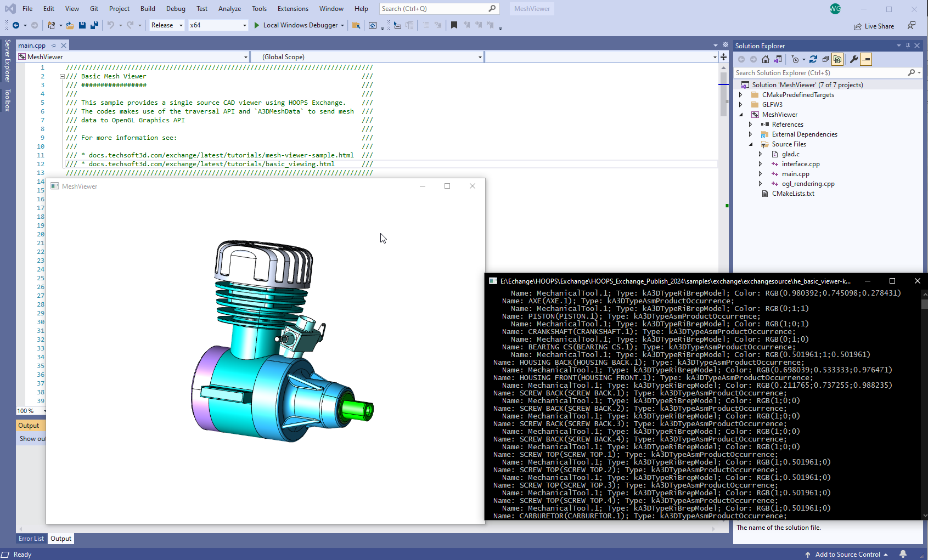Viewport: 928px width, 560px height.
Task: Toggle word wrap indicator next to navigate dropdown
Action: (723, 57)
